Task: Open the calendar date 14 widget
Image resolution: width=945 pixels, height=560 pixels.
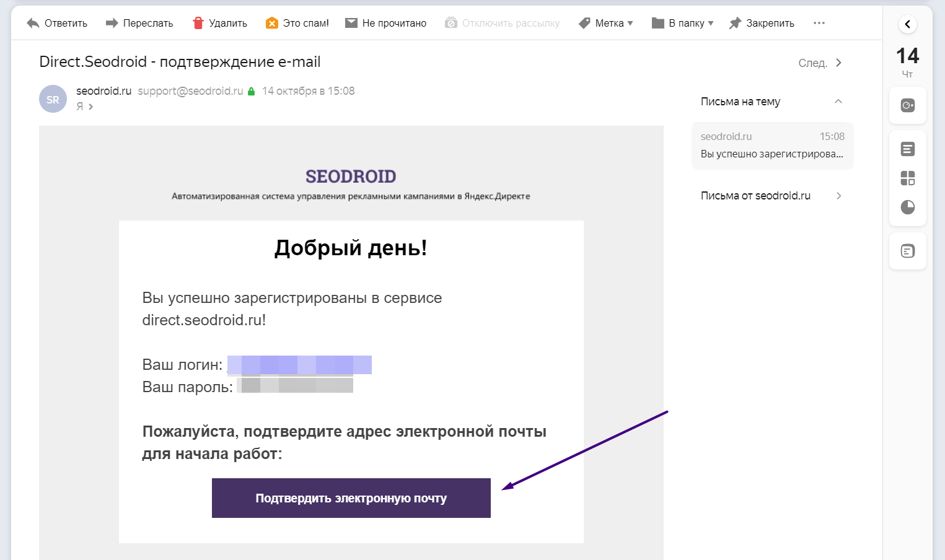Action: click(908, 61)
